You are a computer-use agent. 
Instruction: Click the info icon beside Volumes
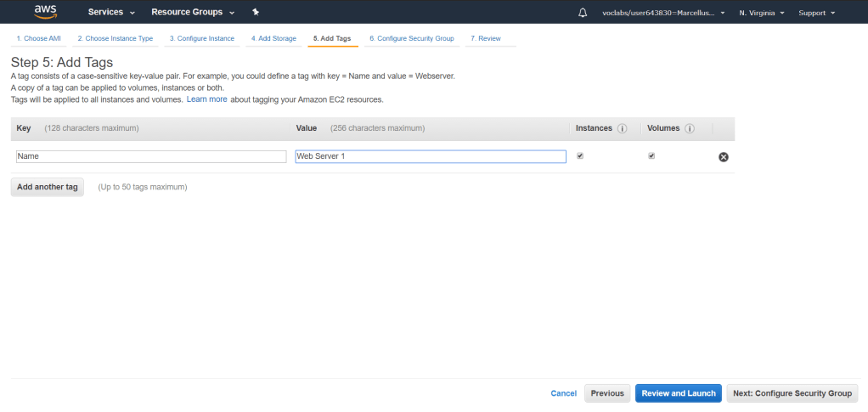point(690,128)
